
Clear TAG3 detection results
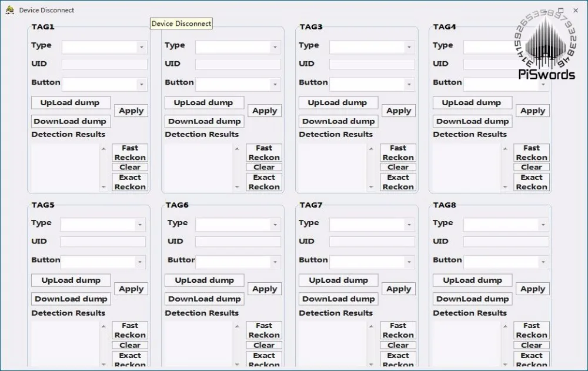pos(398,168)
